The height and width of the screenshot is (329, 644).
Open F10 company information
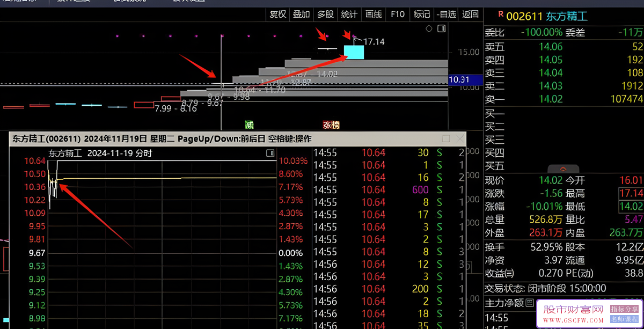[x=398, y=14]
